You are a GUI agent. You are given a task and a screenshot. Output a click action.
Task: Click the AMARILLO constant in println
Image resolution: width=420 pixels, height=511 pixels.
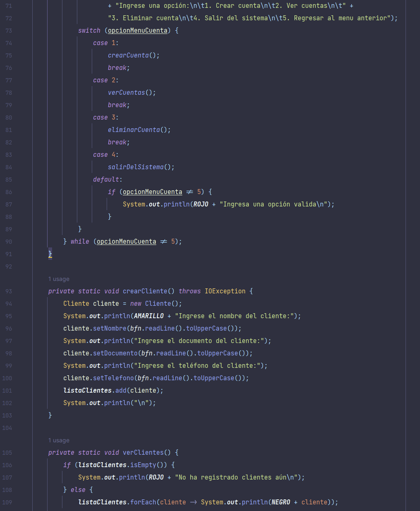149,316
